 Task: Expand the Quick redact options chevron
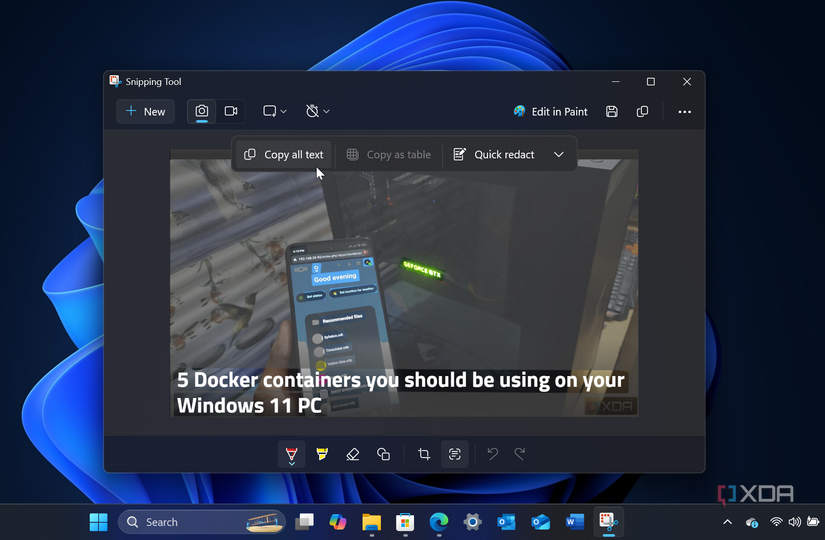pyautogui.click(x=559, y=155)
